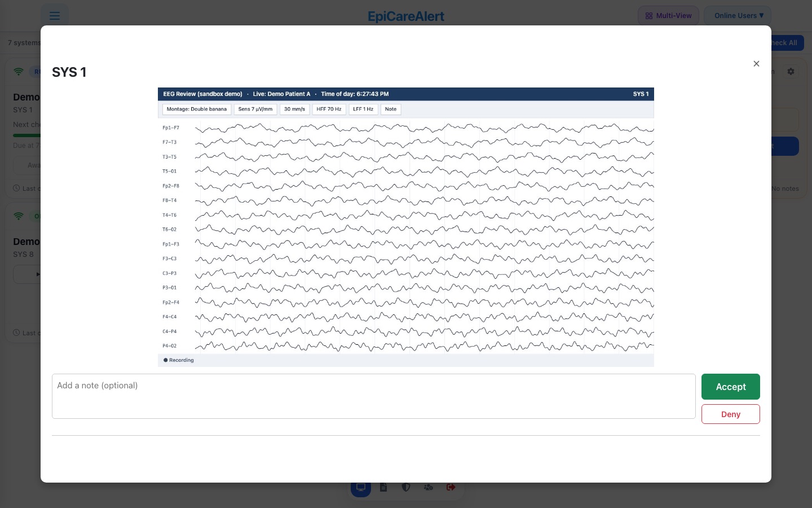Open the hamburger menu behind the dialog

pyautogui.click(x=55, y=16)
